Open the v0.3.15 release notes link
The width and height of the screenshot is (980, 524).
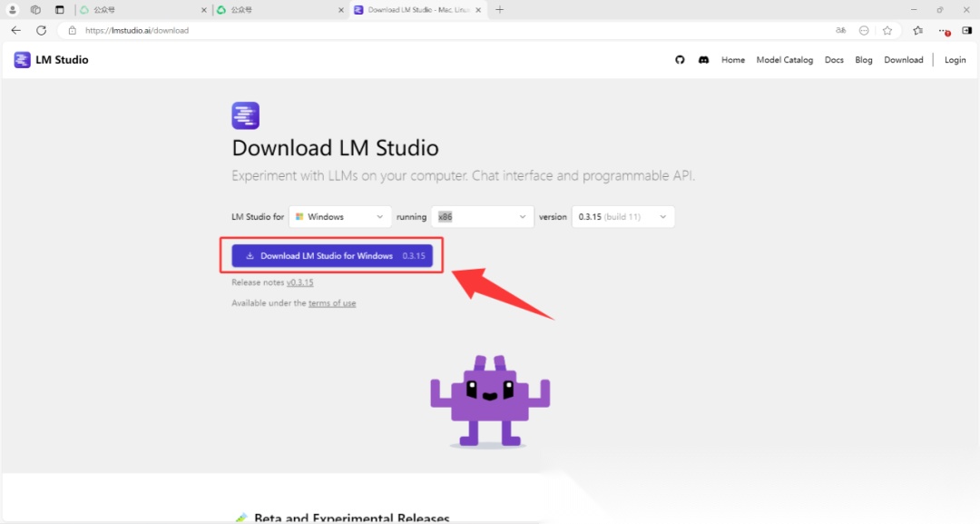(x=300, y=282)
